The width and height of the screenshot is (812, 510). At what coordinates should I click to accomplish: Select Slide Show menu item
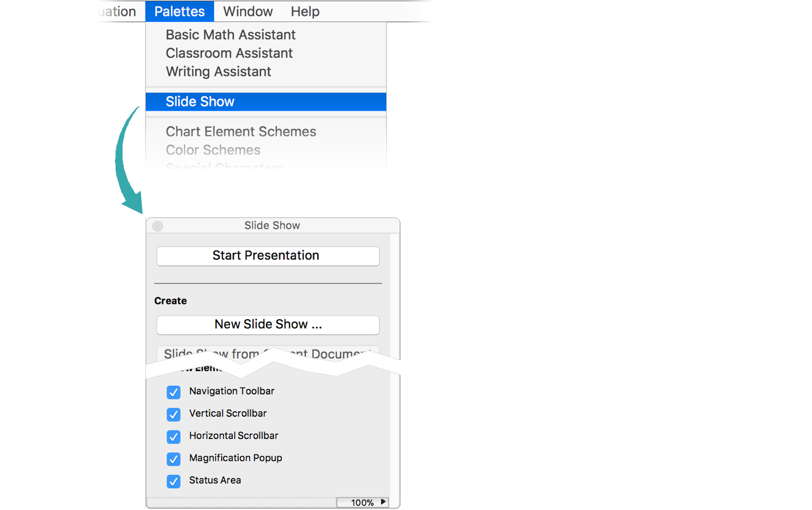(200, 102)
